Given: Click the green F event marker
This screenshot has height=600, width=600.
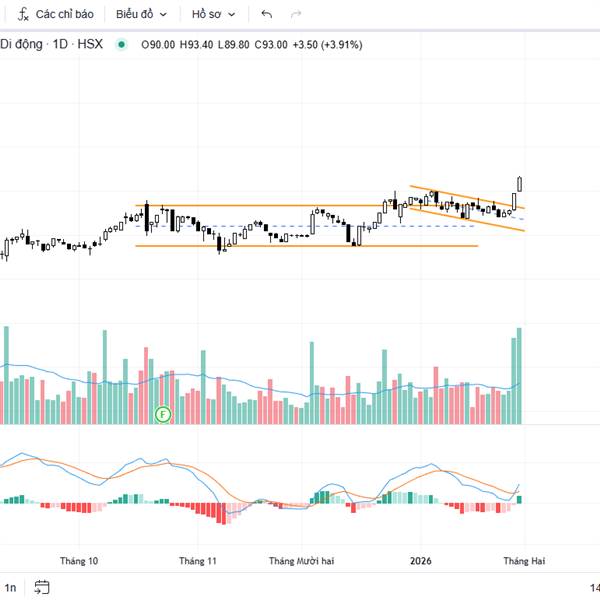Looking at the screenshot, I should coord(163,412).
